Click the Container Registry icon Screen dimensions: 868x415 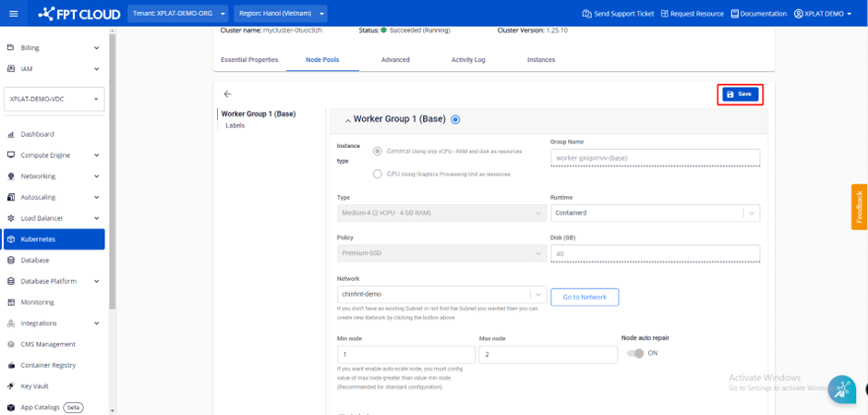11,365
